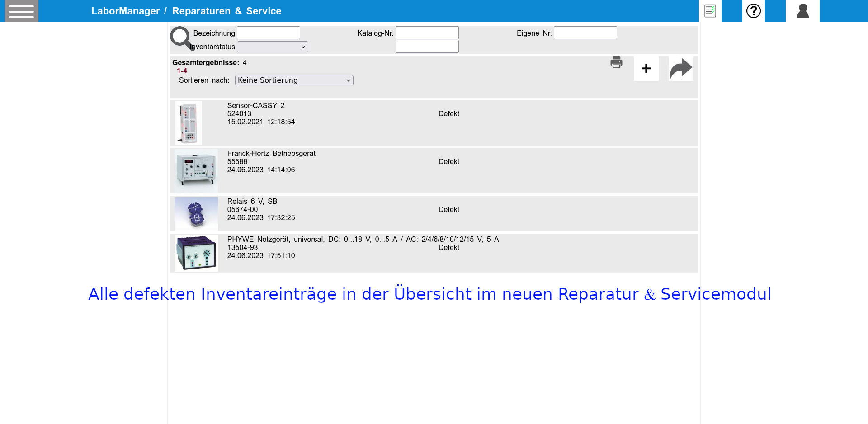
Task: Open the user profile icon
Action: pyautogui.click(x=802, y=11)
